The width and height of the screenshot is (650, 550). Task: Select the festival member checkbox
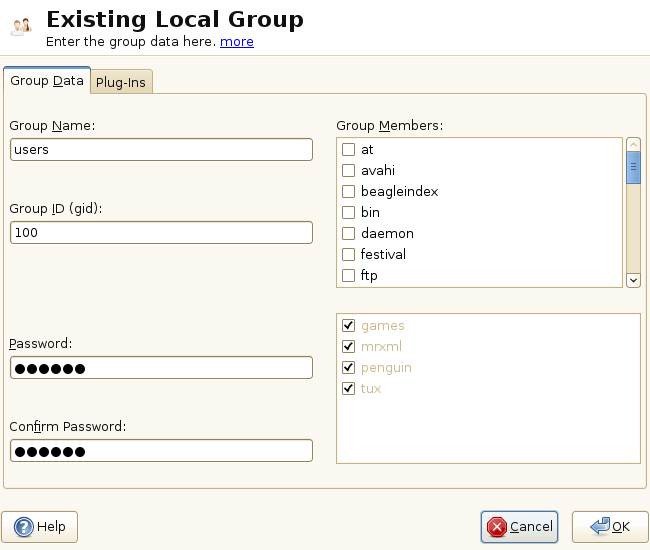[x=349, y=255]
